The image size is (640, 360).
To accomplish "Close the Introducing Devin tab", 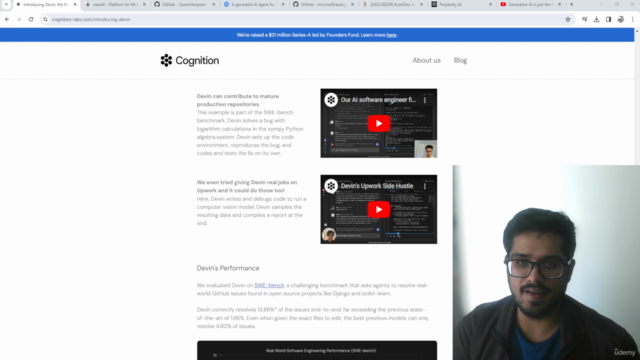I will pyautogui.click(x=75, y=4).
